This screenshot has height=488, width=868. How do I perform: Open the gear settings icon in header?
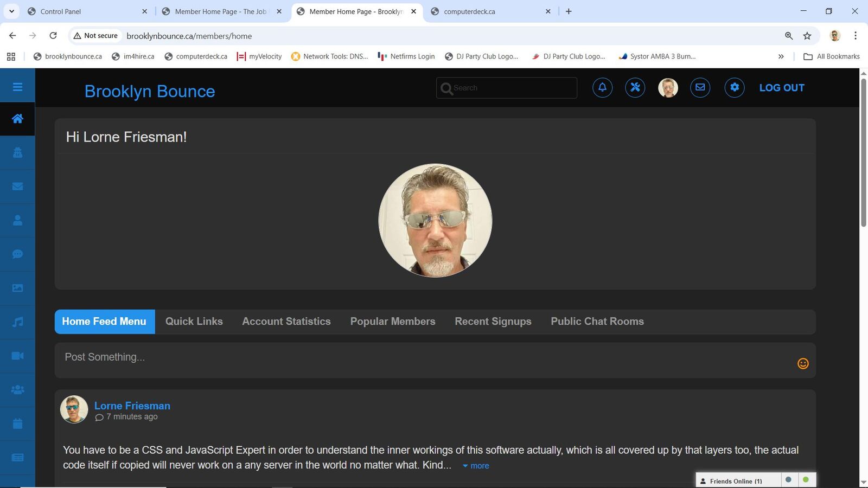point(734,87)
